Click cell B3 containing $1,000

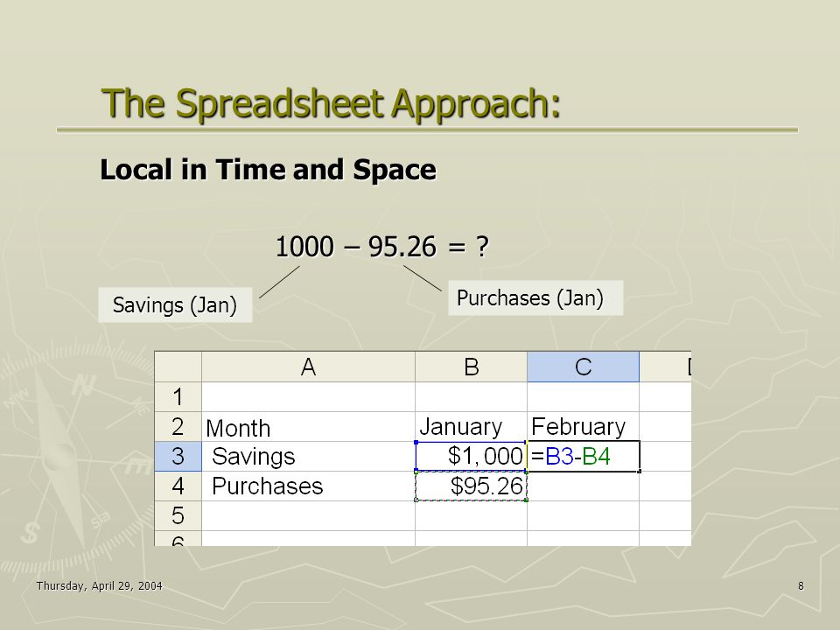tap(471, 457)
